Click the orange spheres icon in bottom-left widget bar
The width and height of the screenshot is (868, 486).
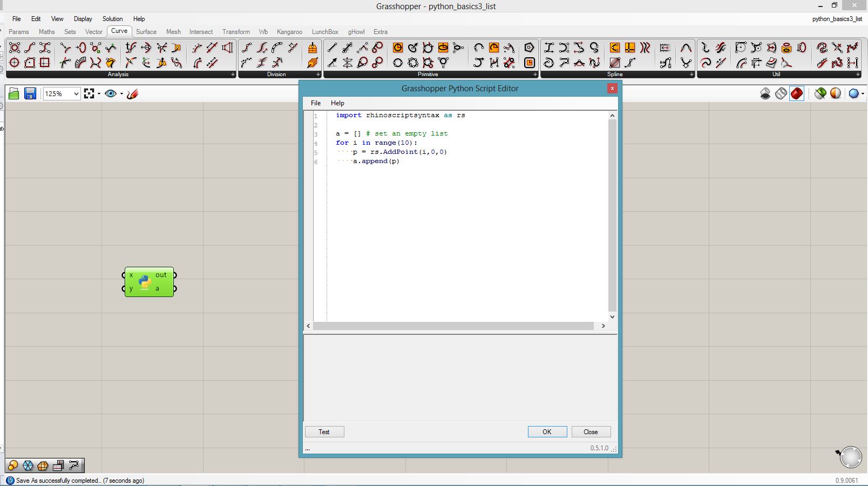(13, 465)
